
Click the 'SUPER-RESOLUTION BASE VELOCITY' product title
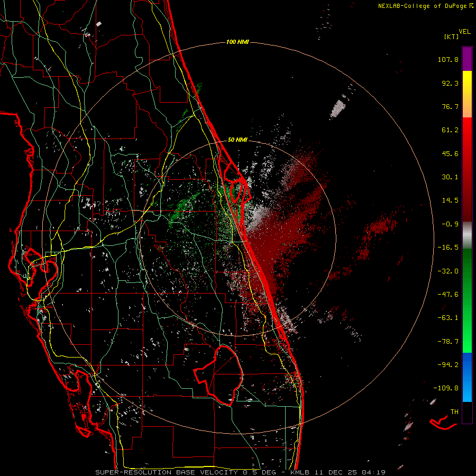click(x=168, y=472)
